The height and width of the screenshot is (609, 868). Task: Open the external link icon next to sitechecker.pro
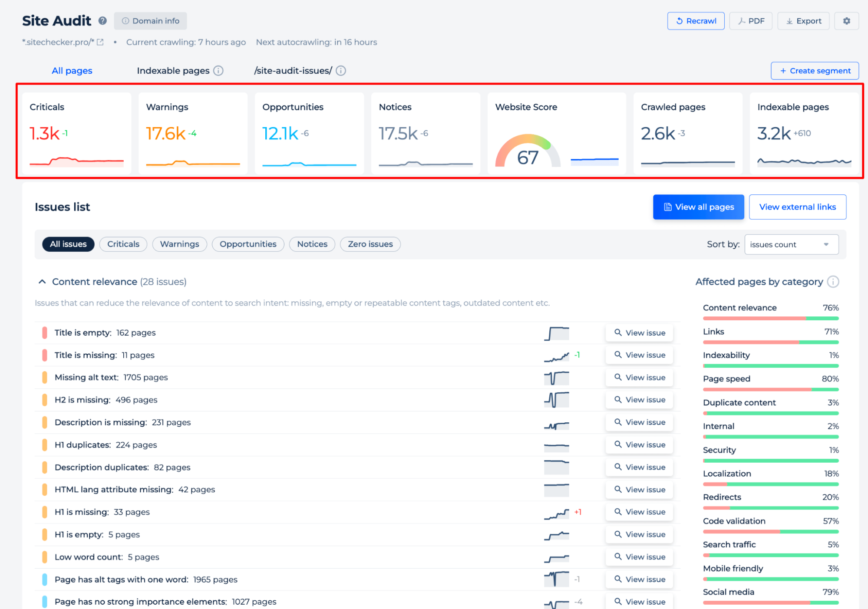tap(100, 42)
